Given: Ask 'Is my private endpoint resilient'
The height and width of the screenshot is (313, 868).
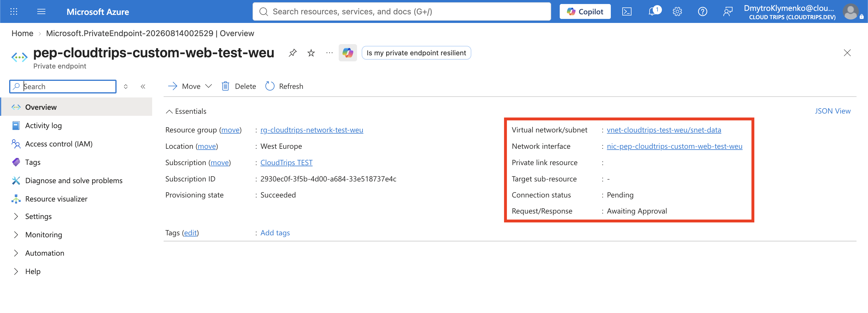Looking at the screenshot, I should pyautogui.click(x=416, y=53).
